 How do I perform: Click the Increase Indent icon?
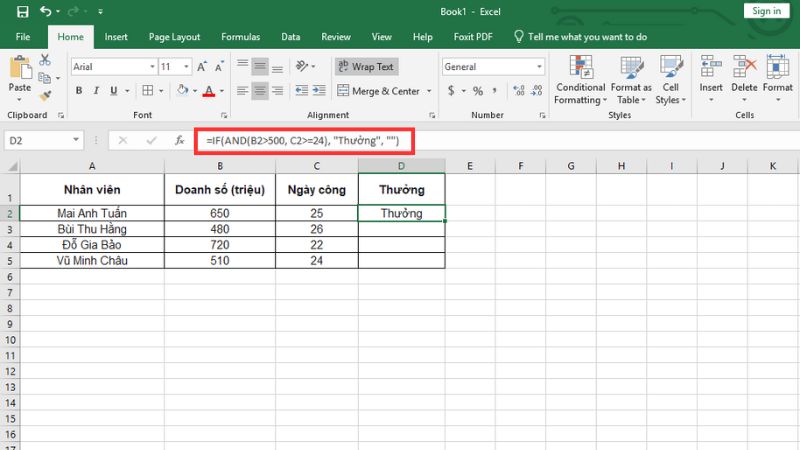click(x=317, y=91)
